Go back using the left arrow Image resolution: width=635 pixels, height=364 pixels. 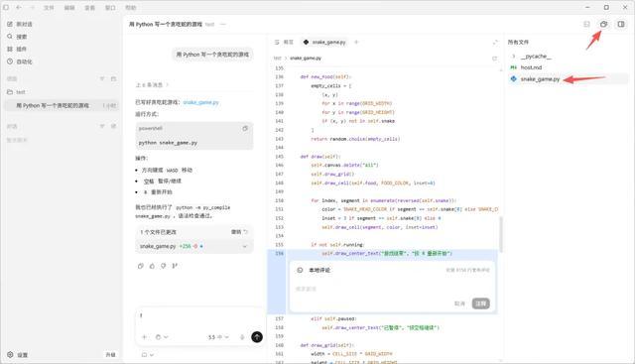(19, 8)
